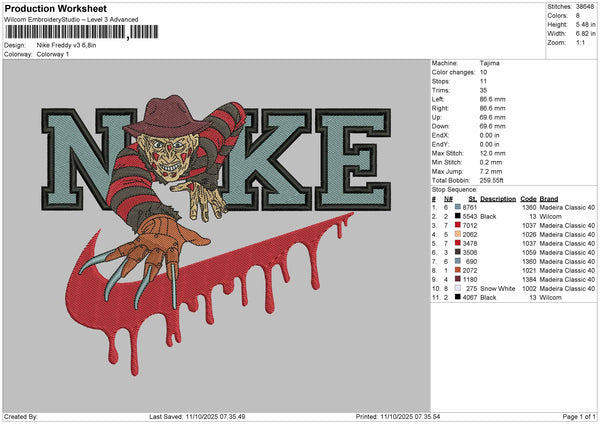Click the 'EndY:' label
Image resolution: width=600 pixels, height=424 pixels.
pos(440,144)
